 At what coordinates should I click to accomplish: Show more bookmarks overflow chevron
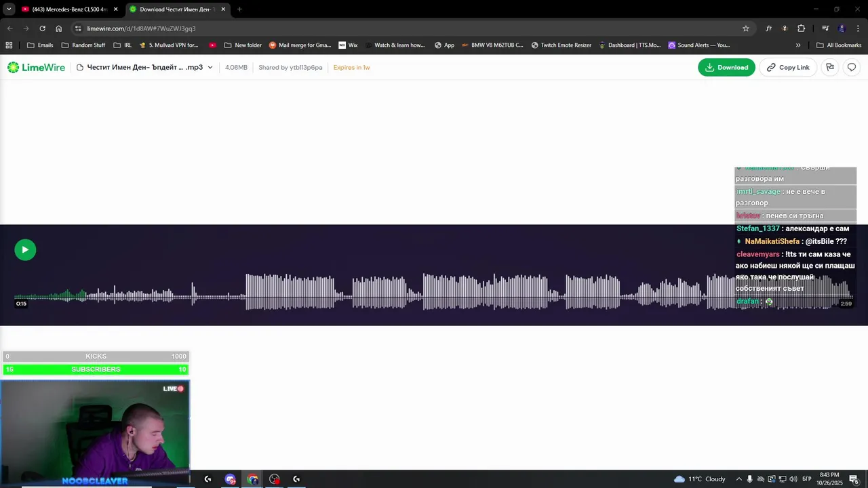pos(798,45)
